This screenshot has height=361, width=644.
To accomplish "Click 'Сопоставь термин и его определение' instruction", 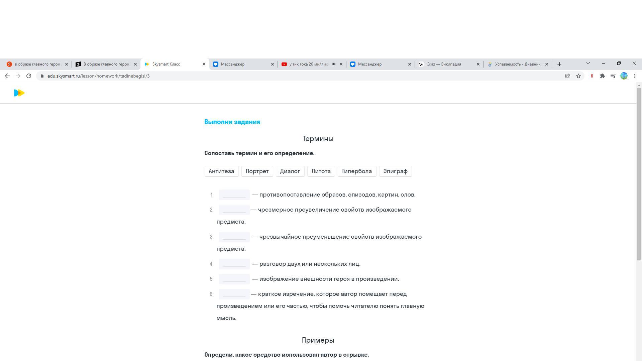I will 259,153.
